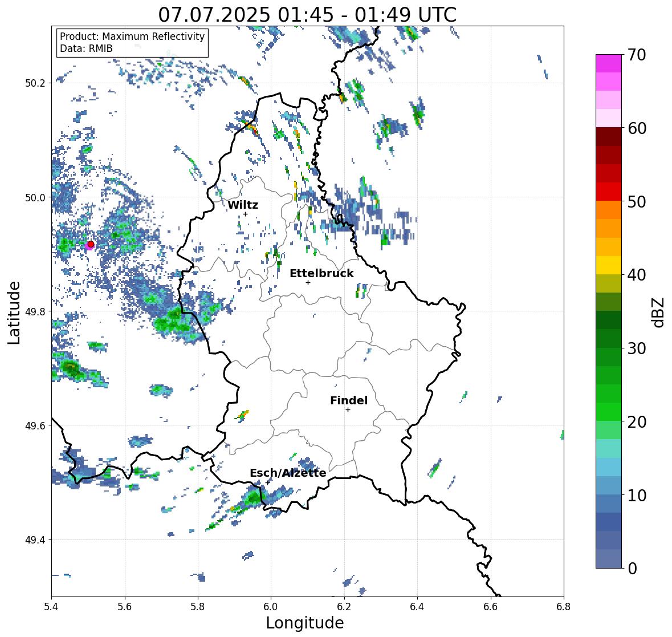Viewport: 672px width, 637px height.
Task: Click the 60 tick on the colorbar
Action: coord(637,128)
